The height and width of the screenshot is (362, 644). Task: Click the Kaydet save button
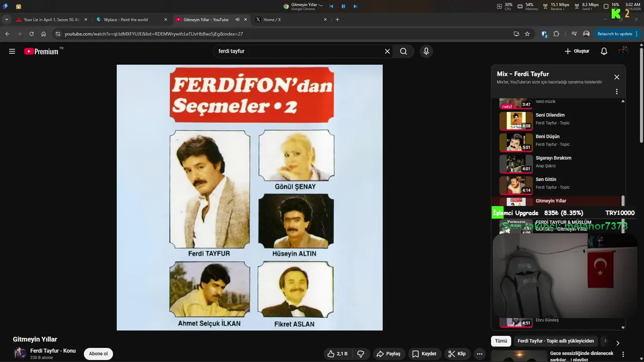[424, 354]
